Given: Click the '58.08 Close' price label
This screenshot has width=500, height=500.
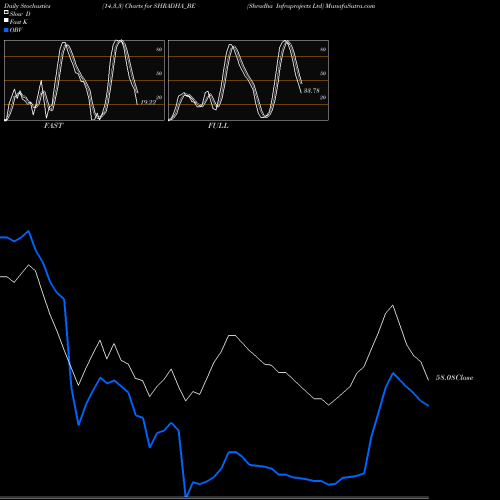Looking at the screenshot, I should coord(455,378).
